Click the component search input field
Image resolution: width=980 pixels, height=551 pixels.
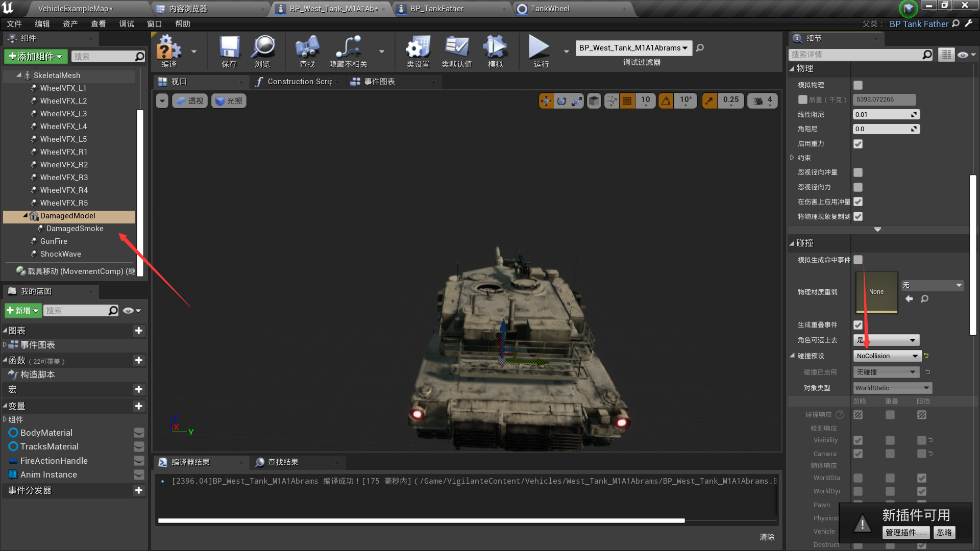(x=103, y=57)
